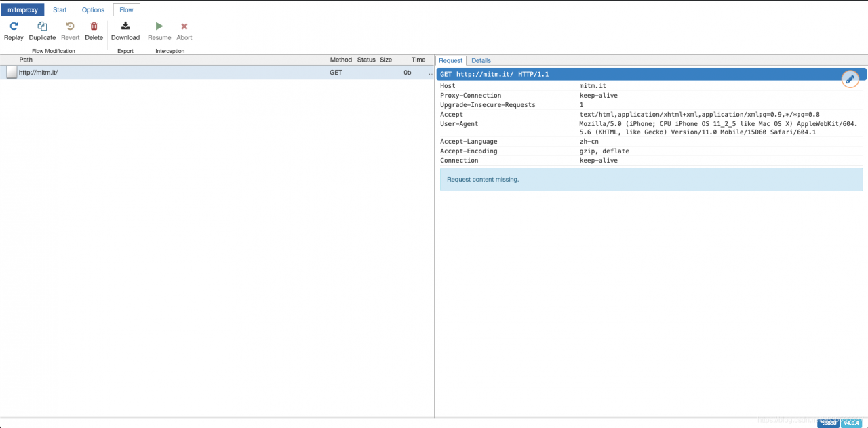Sort flows by Time column
The height and width of the screenshot is (428, 868).
coord(418,60)
